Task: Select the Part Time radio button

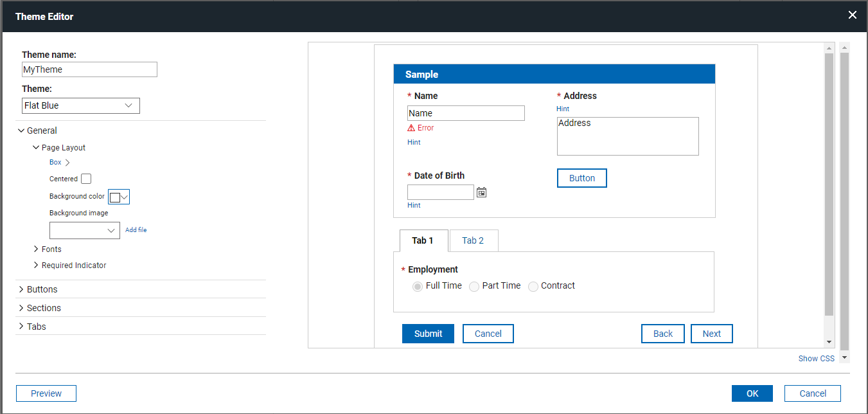Action: 474,286
